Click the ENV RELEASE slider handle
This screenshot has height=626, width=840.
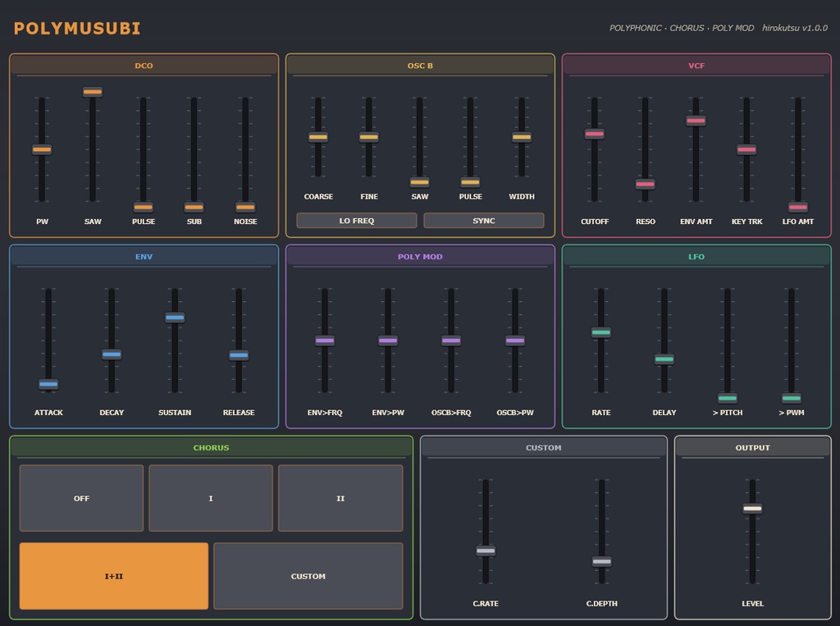[239, 354]
